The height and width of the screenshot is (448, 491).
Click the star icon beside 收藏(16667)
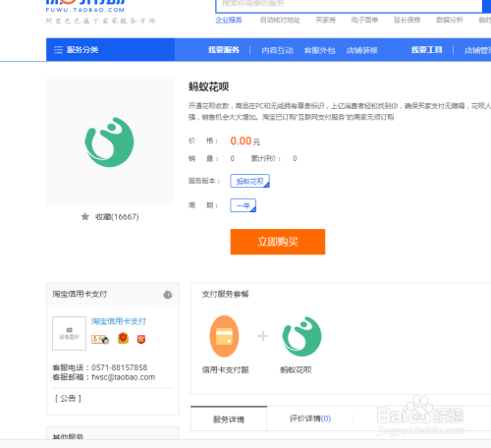pos(85,216)
